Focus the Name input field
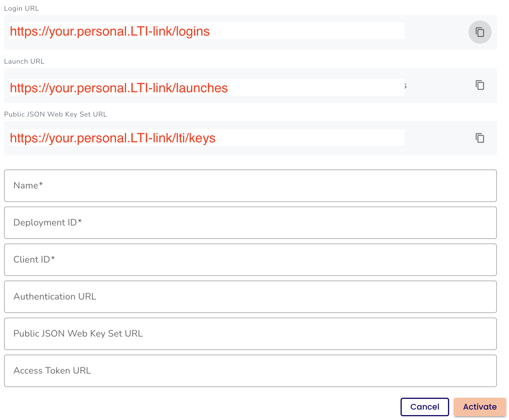The height and width of the screenshot is (420, 509). tap(250, 186)
